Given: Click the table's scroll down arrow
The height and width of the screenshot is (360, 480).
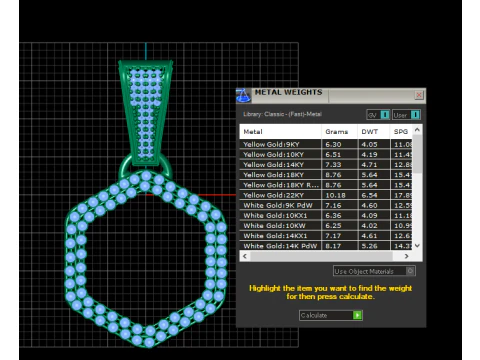Looking at the screenshot, I should click(417, 245).
